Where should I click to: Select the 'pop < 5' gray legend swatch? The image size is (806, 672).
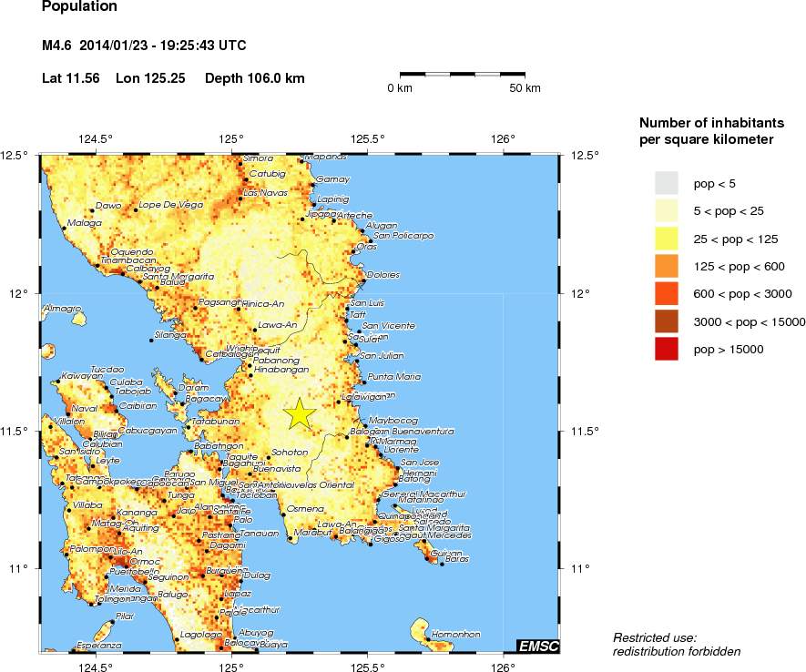click(668, 184)
